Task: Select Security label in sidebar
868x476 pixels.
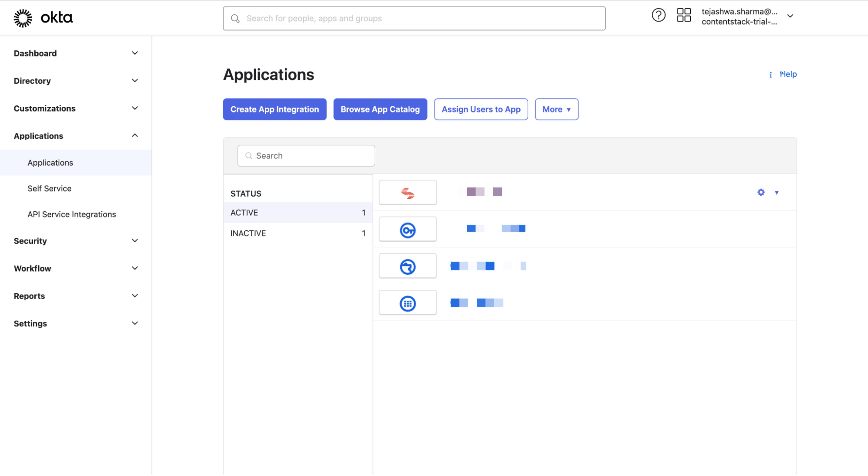Action: pyautogui.click(x=30, y=241)
